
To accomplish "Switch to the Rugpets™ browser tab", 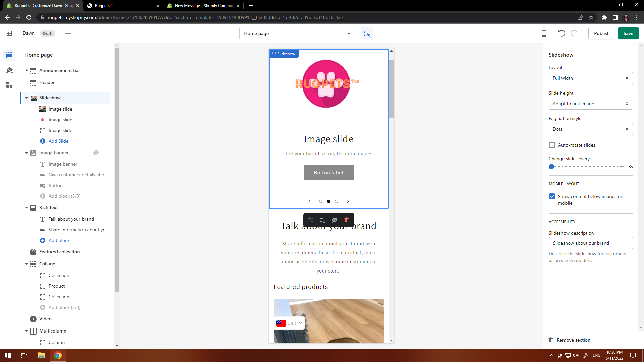I will pos(122,6).
